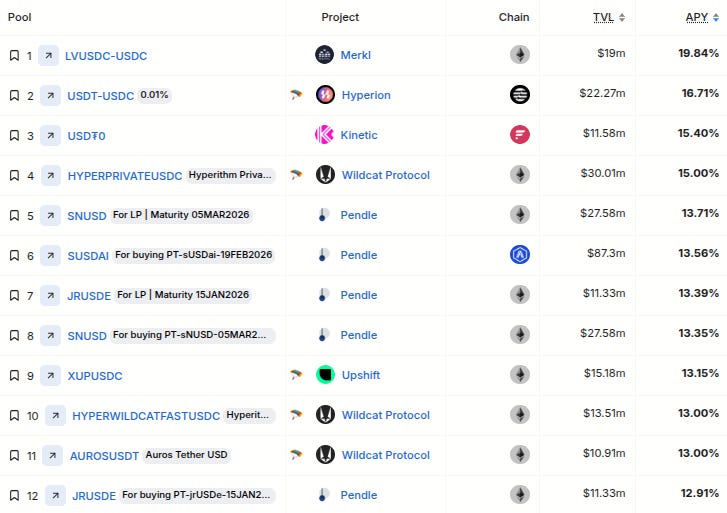
Task: Open the Merkl project page
Action: 356,55
